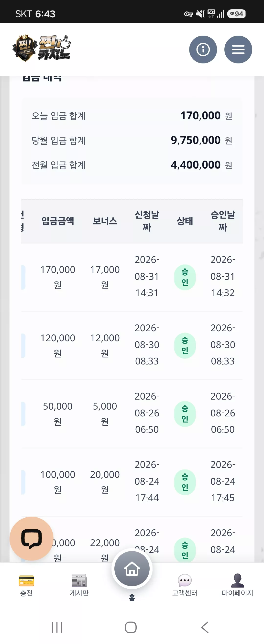Tap the 찐카지노 casino logo
Screen dimensions: 264x644
click(x=42, y=48)
